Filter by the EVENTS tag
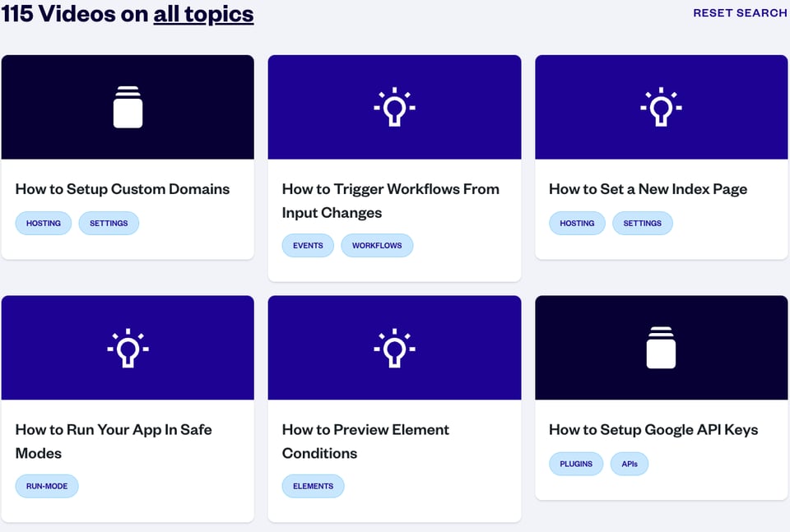 (x=308, y=246)
